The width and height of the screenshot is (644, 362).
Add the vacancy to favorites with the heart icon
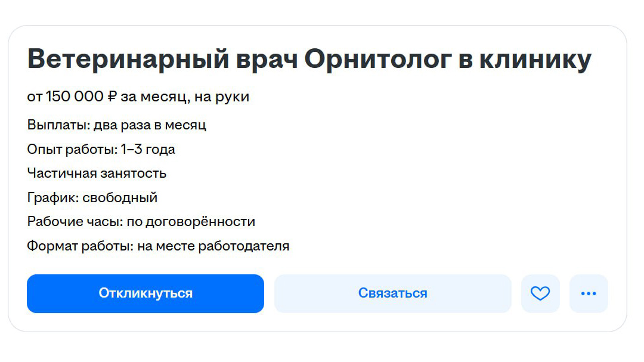click(540, 293)
